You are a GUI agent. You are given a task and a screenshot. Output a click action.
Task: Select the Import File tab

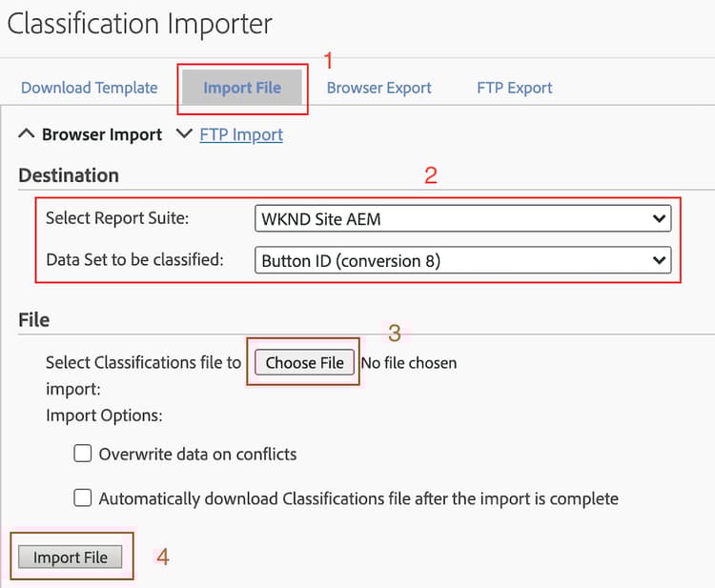click(x=242, y=88)
